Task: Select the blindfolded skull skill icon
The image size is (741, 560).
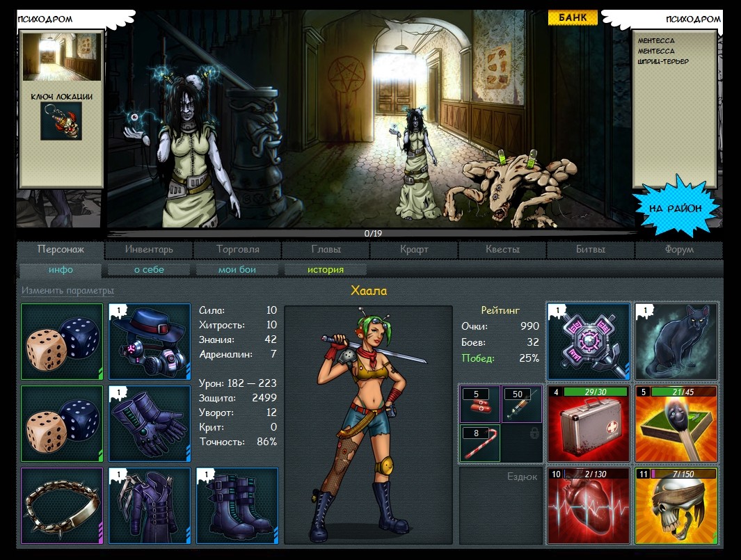Action: click(x=676, y=506)
